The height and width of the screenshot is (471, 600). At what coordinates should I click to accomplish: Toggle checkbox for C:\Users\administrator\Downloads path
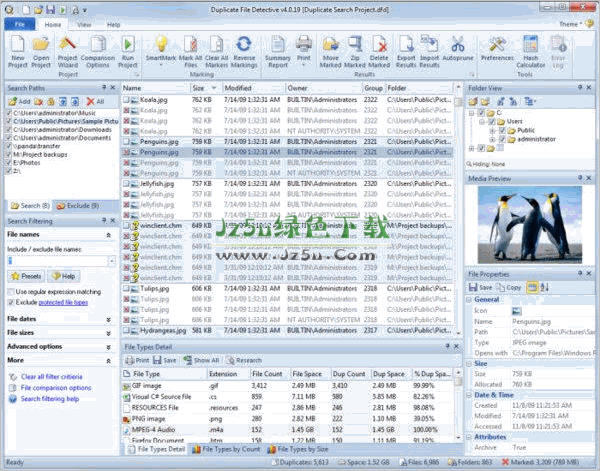9,130
